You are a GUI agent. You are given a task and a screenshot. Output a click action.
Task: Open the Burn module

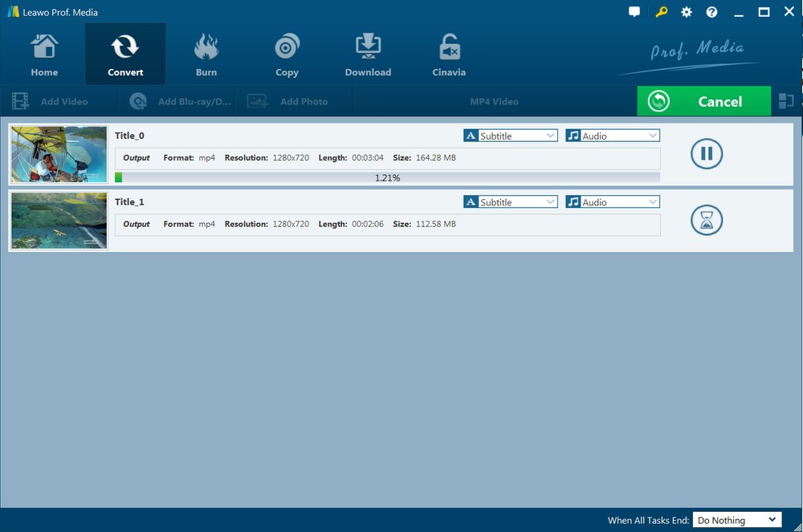click(x=206, y=55)
